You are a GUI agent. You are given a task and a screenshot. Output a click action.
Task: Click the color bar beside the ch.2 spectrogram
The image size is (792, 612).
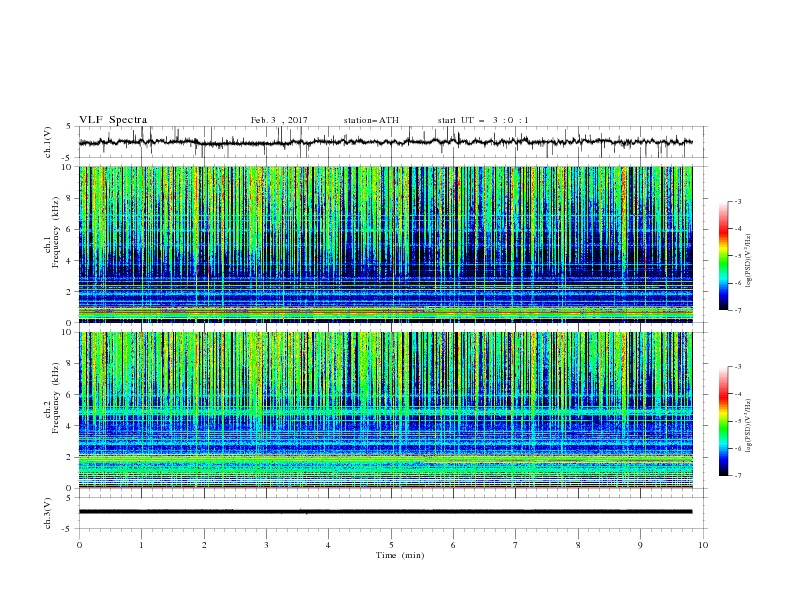pos(723,421)
